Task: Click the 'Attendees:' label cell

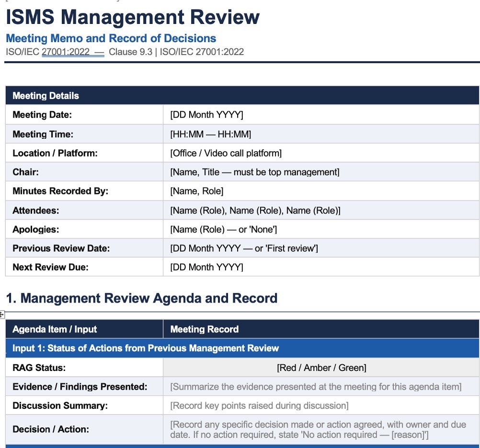Action: pos(84,210)
